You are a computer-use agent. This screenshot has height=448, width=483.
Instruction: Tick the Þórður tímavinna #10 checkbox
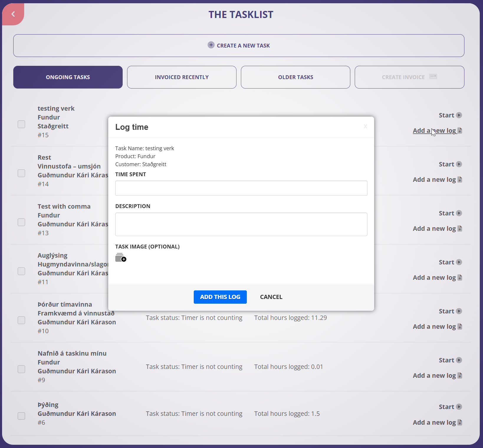tap(21, 320)
